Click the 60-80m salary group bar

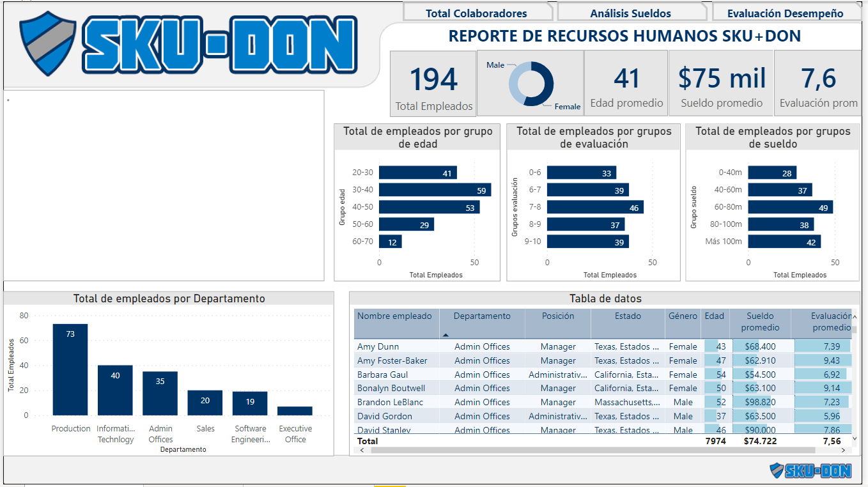[790, 208]
